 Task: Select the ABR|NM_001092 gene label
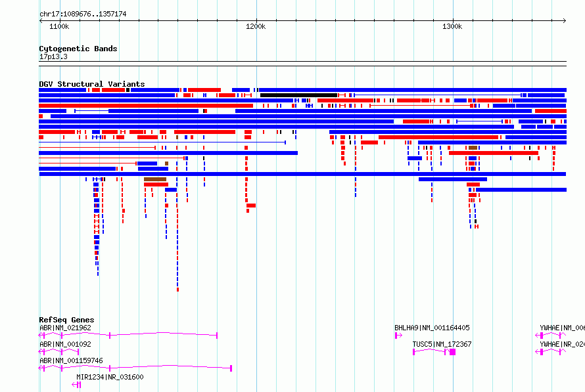[x=65, y=344]
